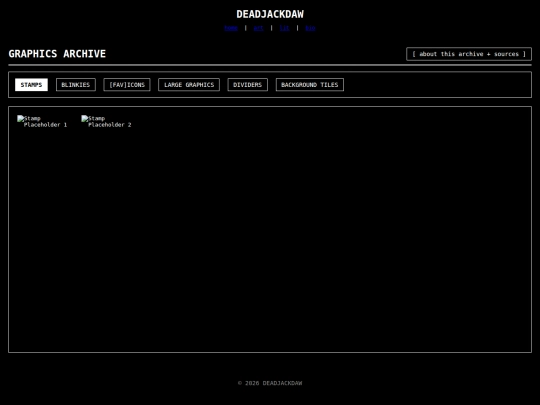
Task: Show the LARGE GRAPHICS category
Action: (189, 85)
